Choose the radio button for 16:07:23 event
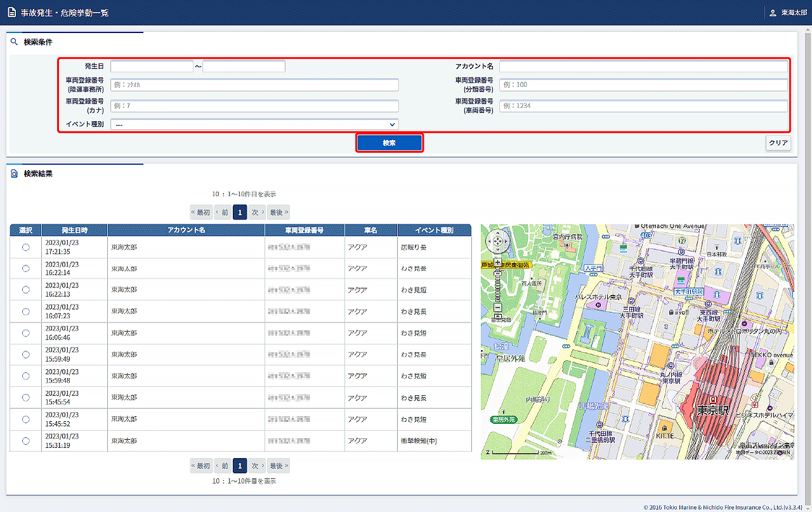 [x=26, y=312]
